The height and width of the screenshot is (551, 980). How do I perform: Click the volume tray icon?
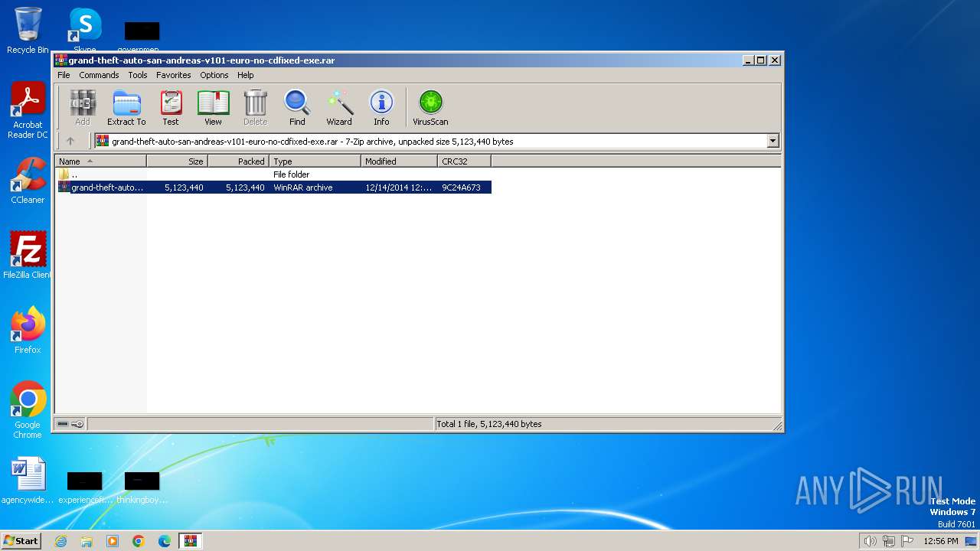870,541
